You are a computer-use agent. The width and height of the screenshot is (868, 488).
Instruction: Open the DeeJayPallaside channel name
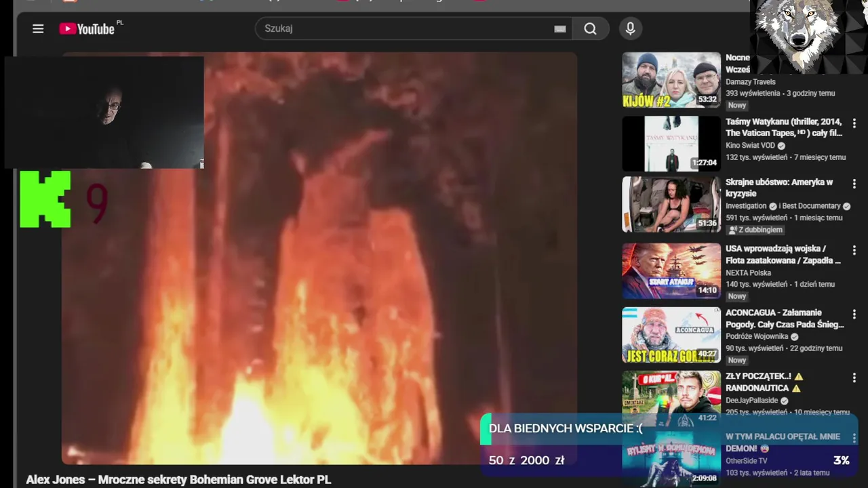752,401
